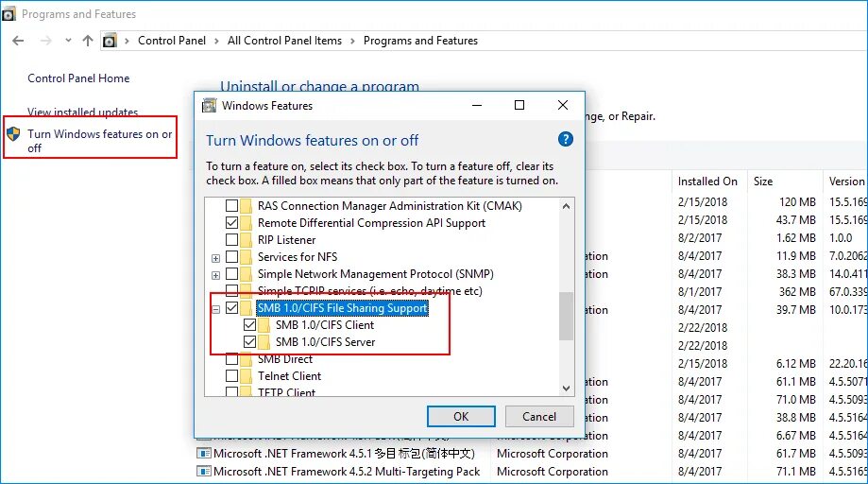Open help via blue question mark icon

(565, 139)
